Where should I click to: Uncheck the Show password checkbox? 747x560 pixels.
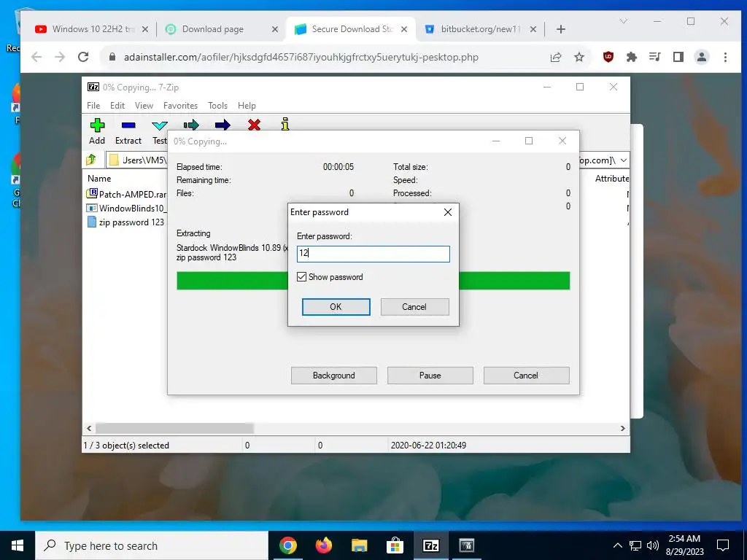[301, 276]
